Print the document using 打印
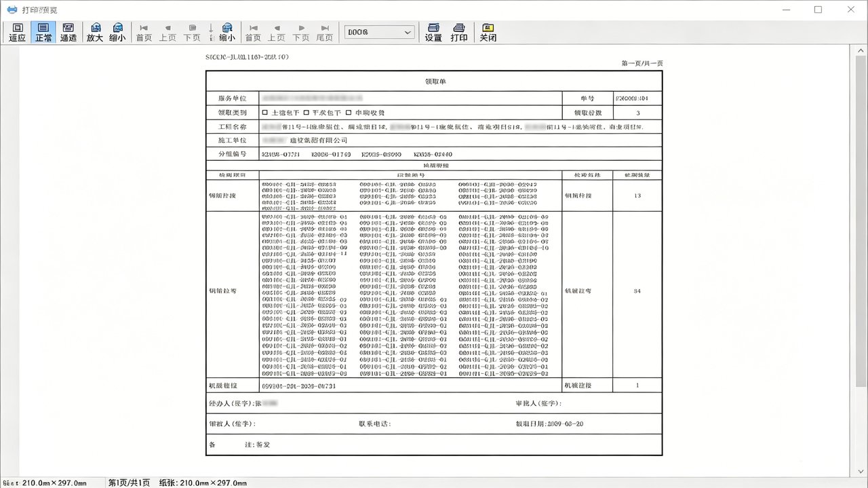 (459, 32)
